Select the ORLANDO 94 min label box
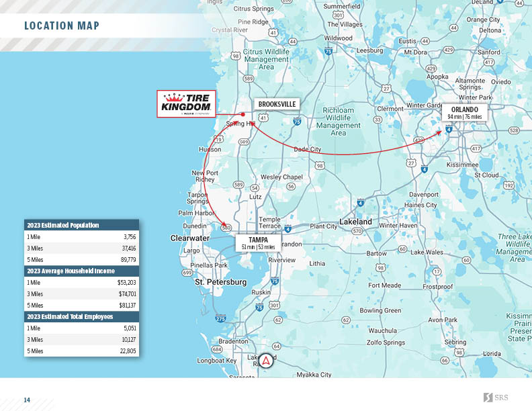Screen dimensions: 532x411 coord(464,113)
